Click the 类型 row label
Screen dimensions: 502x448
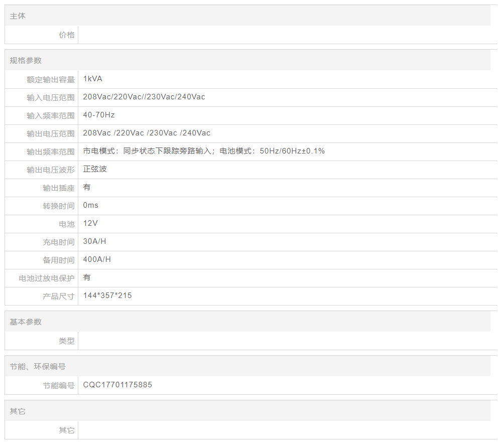(66, 341)
